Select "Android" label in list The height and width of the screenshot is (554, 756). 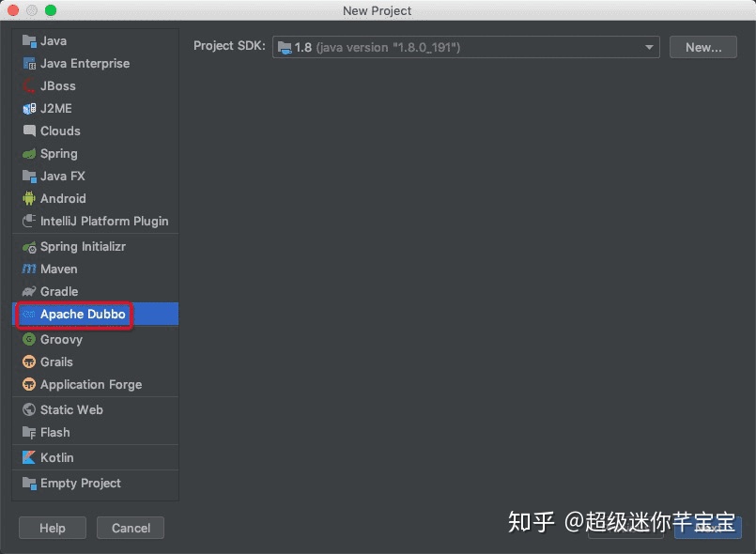(63, 198)
